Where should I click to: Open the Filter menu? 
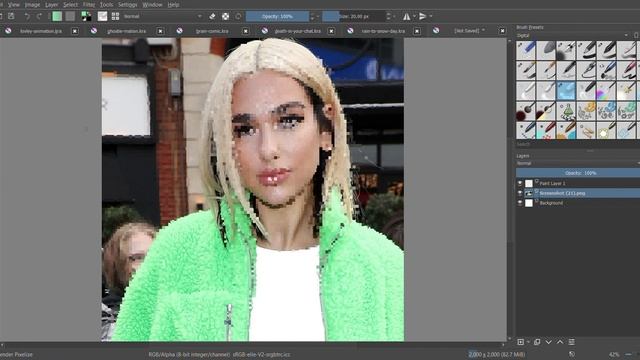[89, 4]
